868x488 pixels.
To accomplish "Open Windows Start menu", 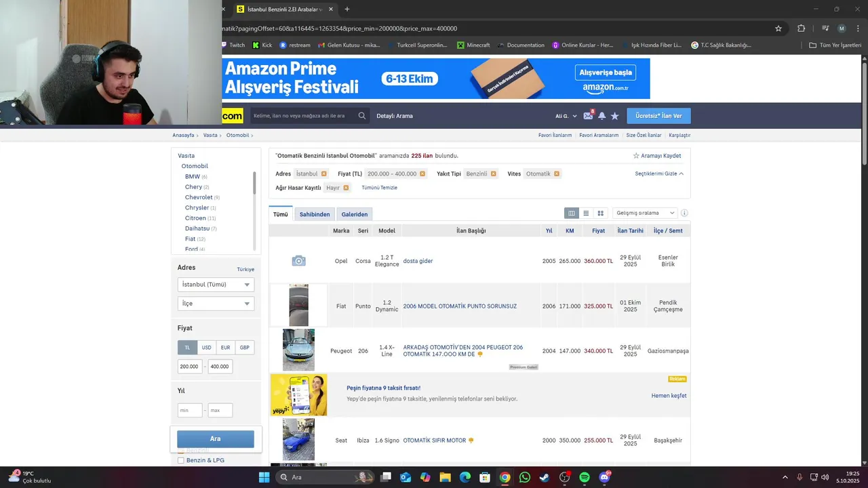I will click(x=264, y=477).
